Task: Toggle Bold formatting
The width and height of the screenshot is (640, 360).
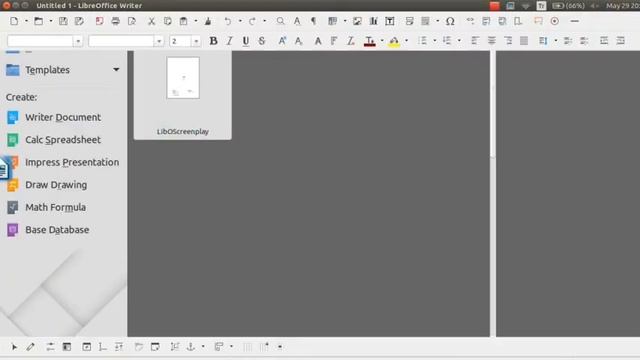Action: [213, 41]
